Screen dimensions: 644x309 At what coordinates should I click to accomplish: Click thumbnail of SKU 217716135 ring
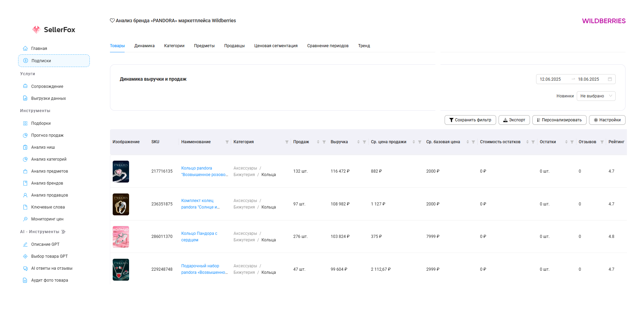[x=121, y=172]
